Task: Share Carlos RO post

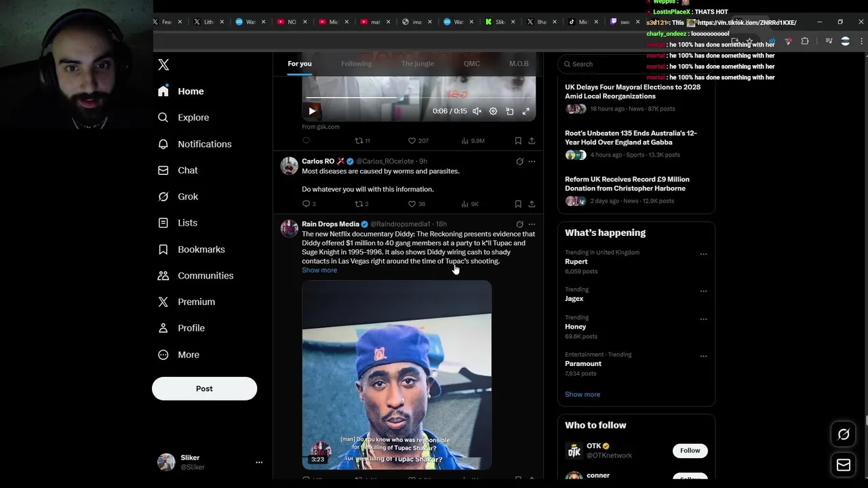Action: (x=532, y=204)
